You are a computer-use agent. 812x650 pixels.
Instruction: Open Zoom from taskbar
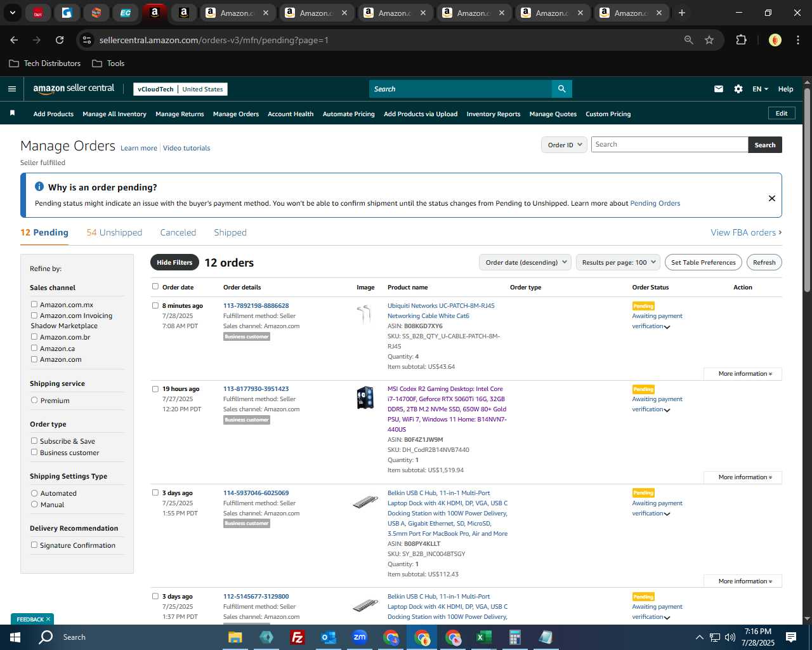pyautogui.click(x=360, y=637)
